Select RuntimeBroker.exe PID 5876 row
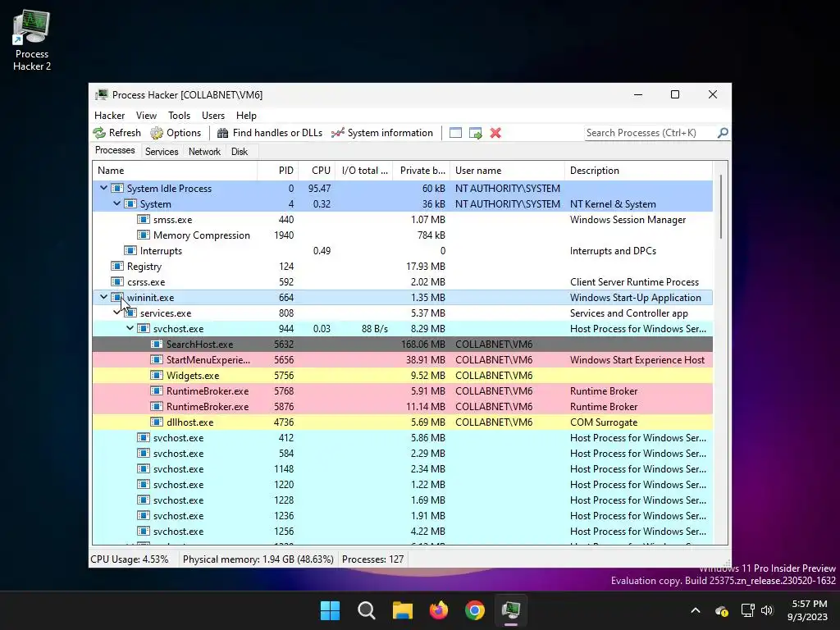 [x=402, y=407]
